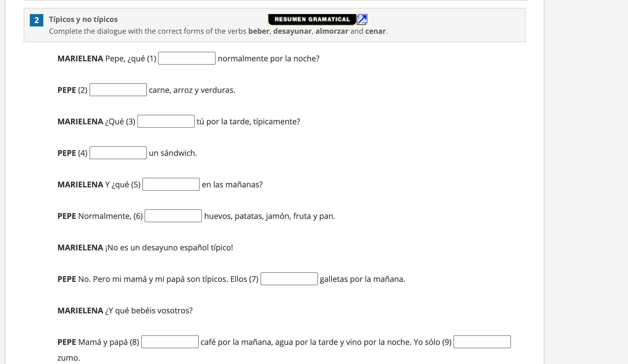The height and width of the screenshot is (364, 628).
Task: Click the bold verb 'beber' in instructions
Action: coord(259,31)
